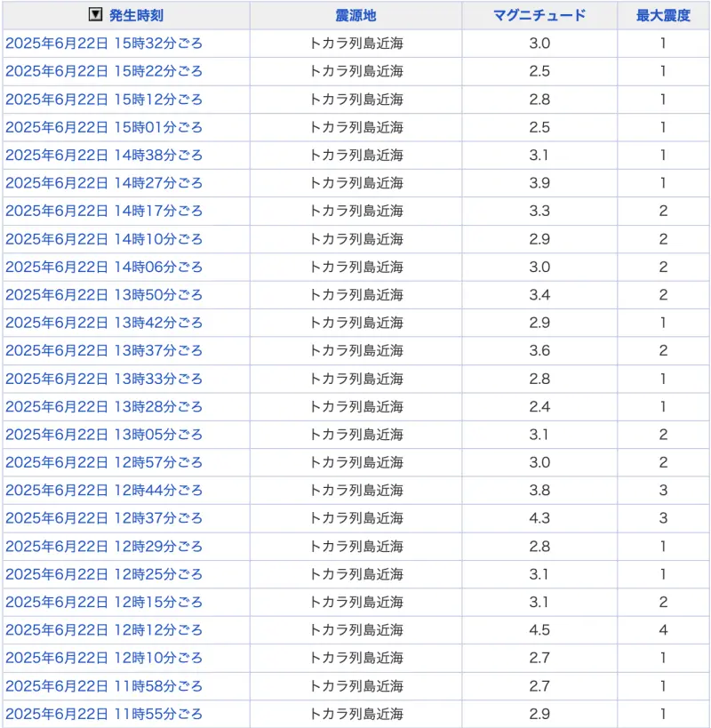Screen dimensions: 711x728
Task: Click magnitude 3.0 in the 15時32分 row
Action: coord(539,44)
